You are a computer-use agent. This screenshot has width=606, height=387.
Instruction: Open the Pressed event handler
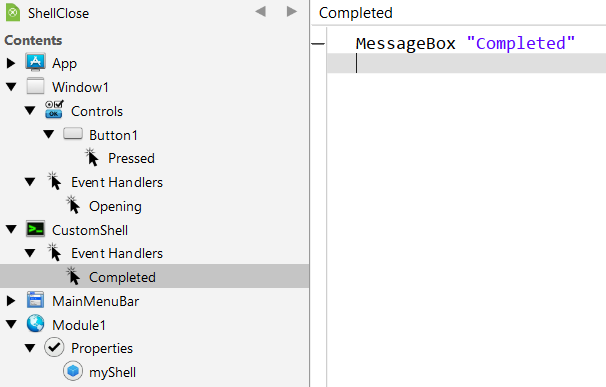(131, 158)
